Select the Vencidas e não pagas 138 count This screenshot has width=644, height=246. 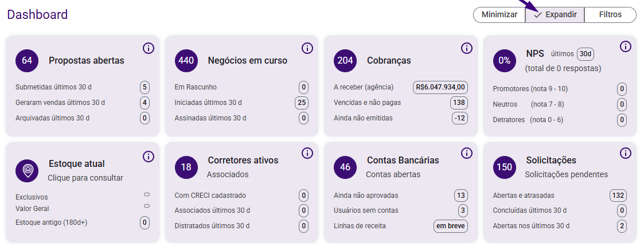tap(459, 103)
